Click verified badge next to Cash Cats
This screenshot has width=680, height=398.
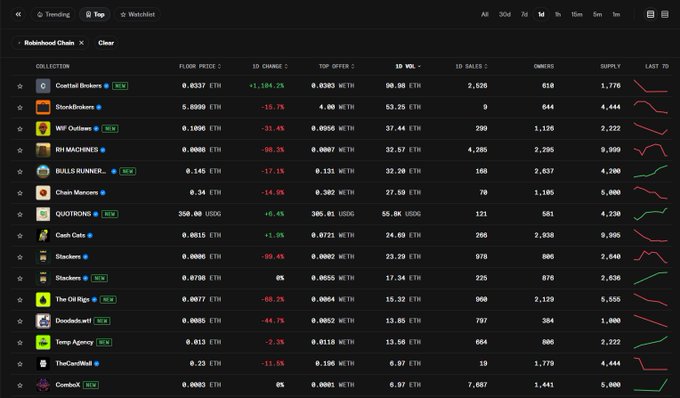coord(90,236)
